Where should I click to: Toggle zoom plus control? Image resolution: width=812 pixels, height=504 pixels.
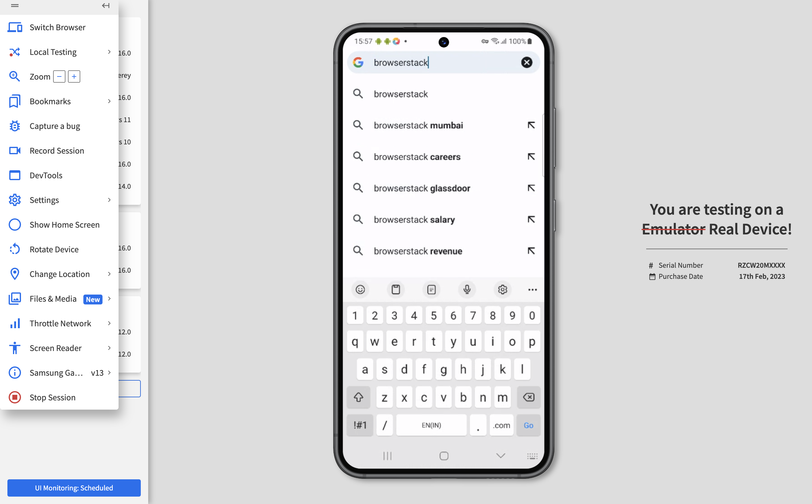pyautogui.click(x=74, y=76)
